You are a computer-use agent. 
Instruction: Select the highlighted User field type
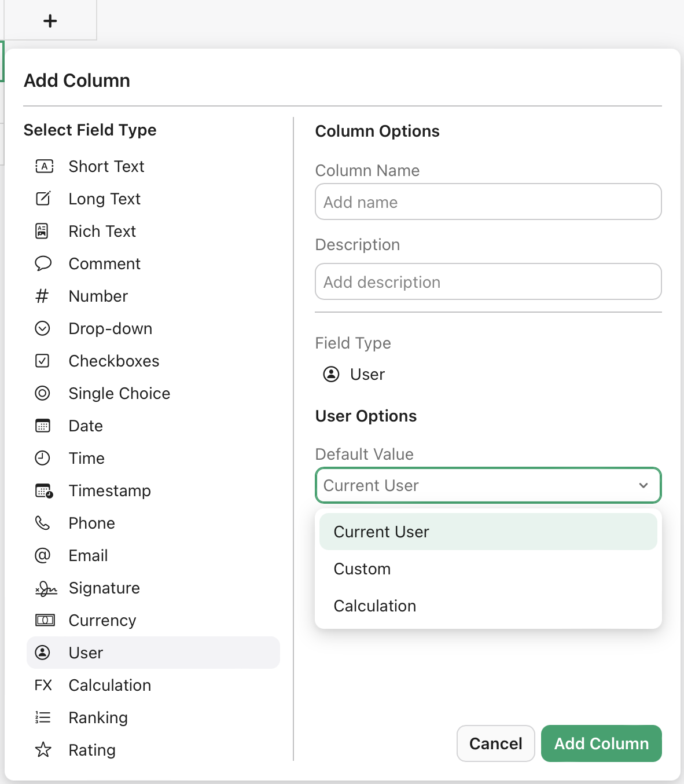click(85, 653)
